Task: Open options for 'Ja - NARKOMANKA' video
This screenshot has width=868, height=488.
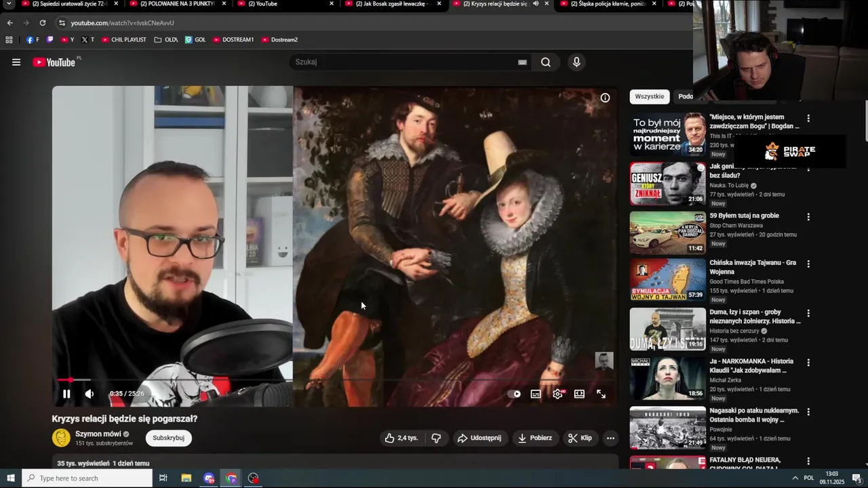Action: (x=808, y=363)
